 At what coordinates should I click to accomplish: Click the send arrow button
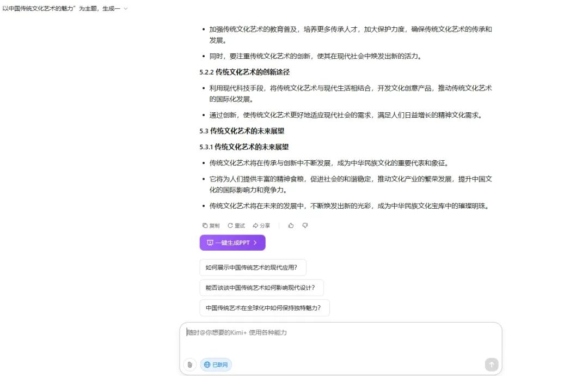[x=491, y=365]
